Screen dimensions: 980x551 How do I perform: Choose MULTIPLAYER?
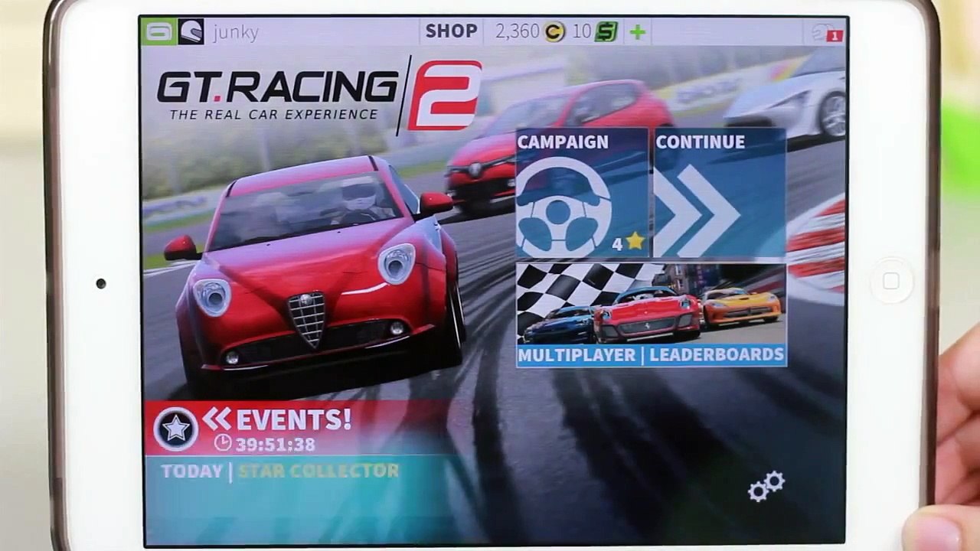[x=577, y=355]
